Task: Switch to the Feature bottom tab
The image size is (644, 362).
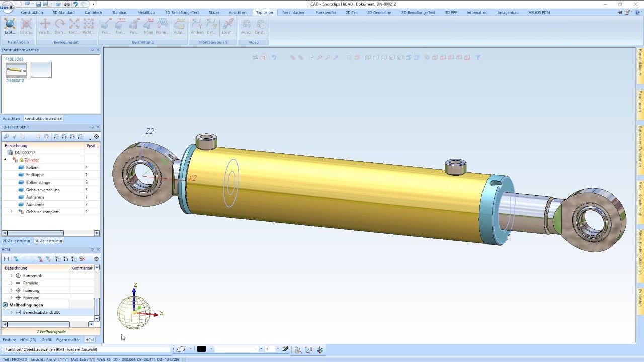Action: 9,340
